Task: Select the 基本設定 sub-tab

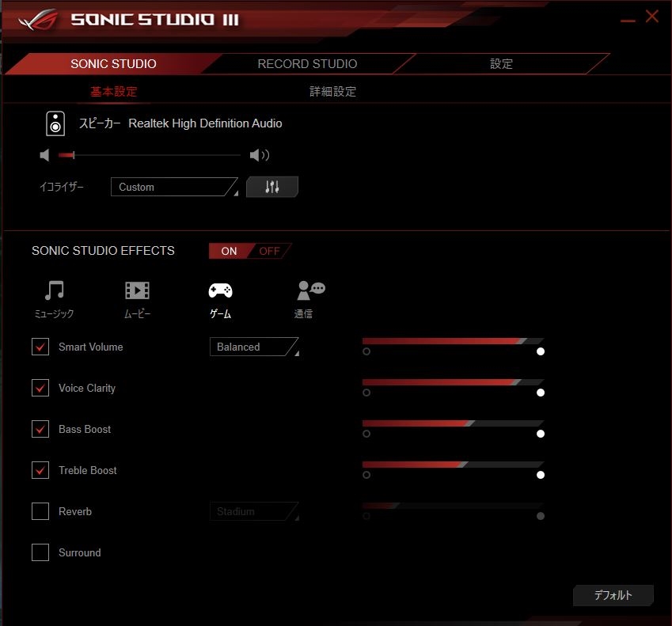Action: 113,91
